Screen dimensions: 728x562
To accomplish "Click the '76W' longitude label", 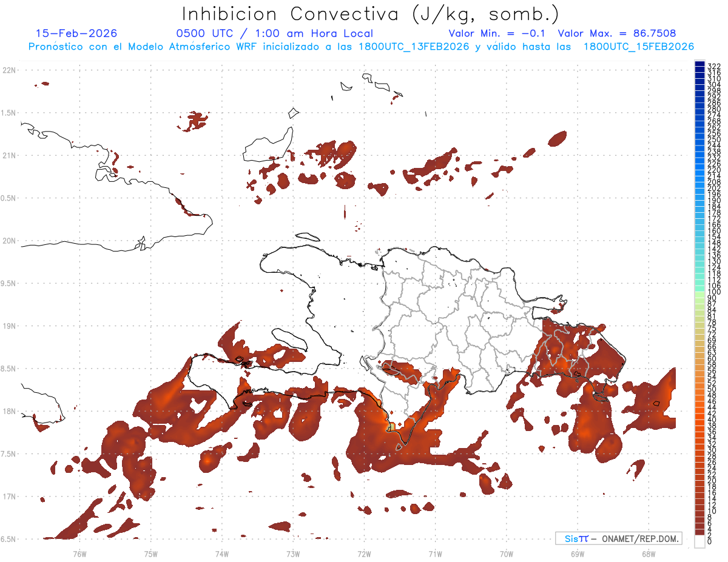I will pos(79,554).
